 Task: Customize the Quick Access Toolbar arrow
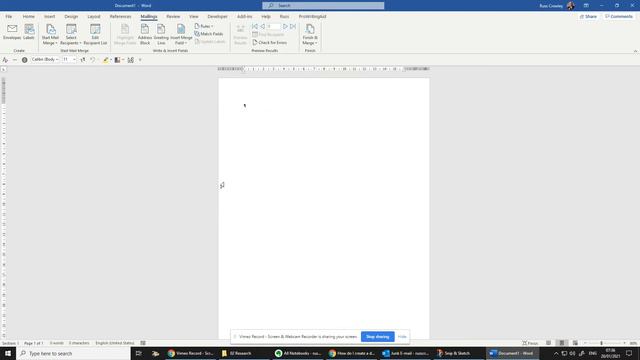pyautogui.click(x=140, y=60)
